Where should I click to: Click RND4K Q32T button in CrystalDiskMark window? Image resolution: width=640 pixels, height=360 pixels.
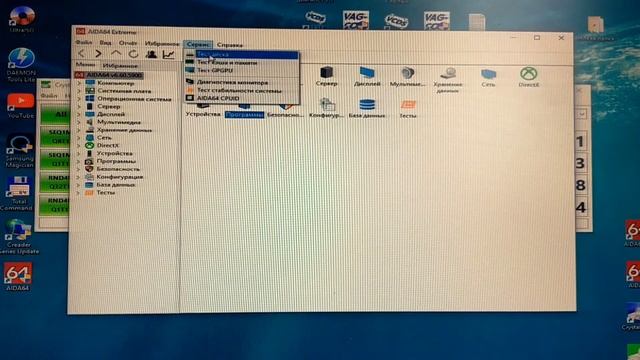pos(55,182)
